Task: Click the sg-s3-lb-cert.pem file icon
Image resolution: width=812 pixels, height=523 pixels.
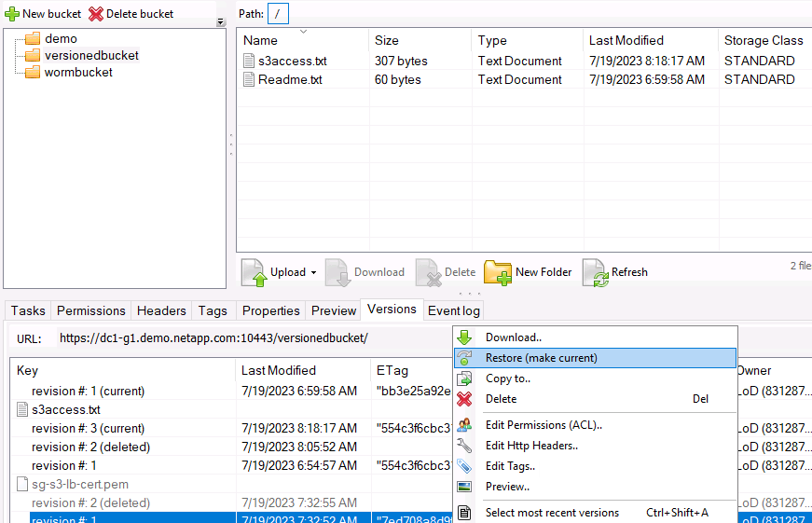Action: click(x=22, y=484)
